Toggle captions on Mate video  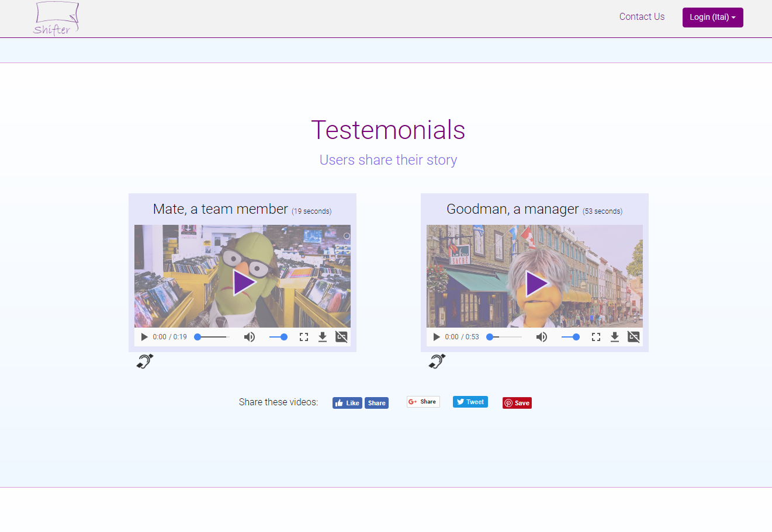point(341,337)
